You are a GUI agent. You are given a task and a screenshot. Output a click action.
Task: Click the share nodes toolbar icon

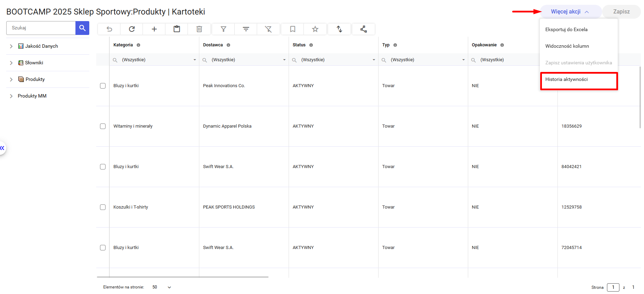tap(363, 29)
